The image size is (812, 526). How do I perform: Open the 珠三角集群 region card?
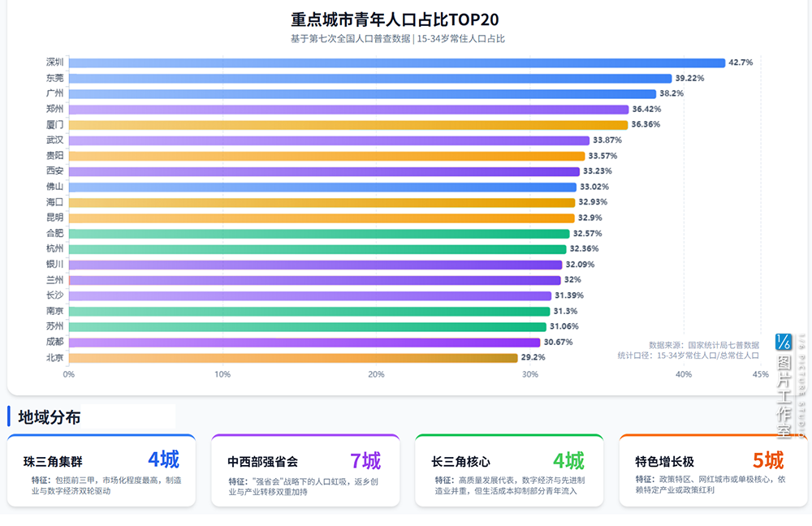101,471
